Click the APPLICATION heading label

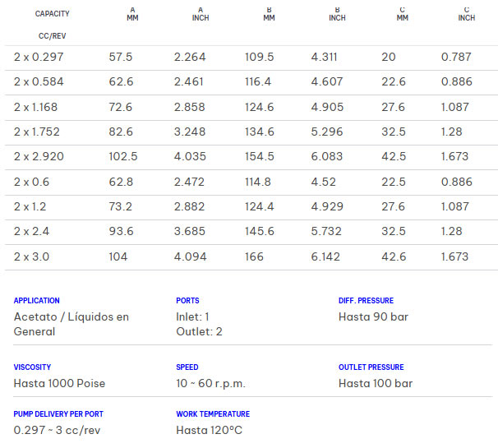tap(37, 301)
